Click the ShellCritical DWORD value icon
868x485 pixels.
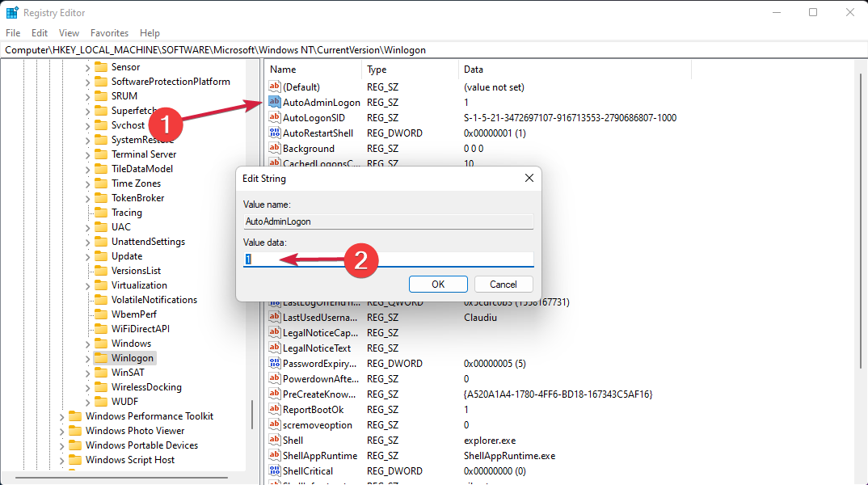tap(275, 471)
